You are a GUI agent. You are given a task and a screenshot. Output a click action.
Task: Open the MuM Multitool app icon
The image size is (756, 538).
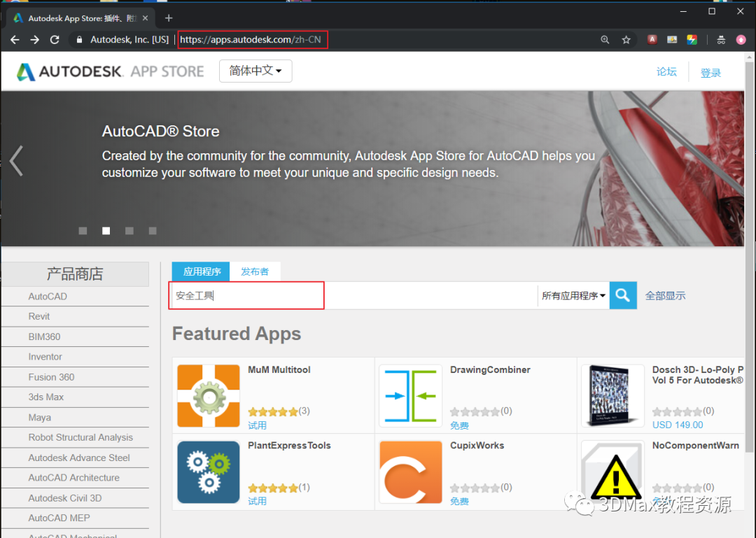209,396
